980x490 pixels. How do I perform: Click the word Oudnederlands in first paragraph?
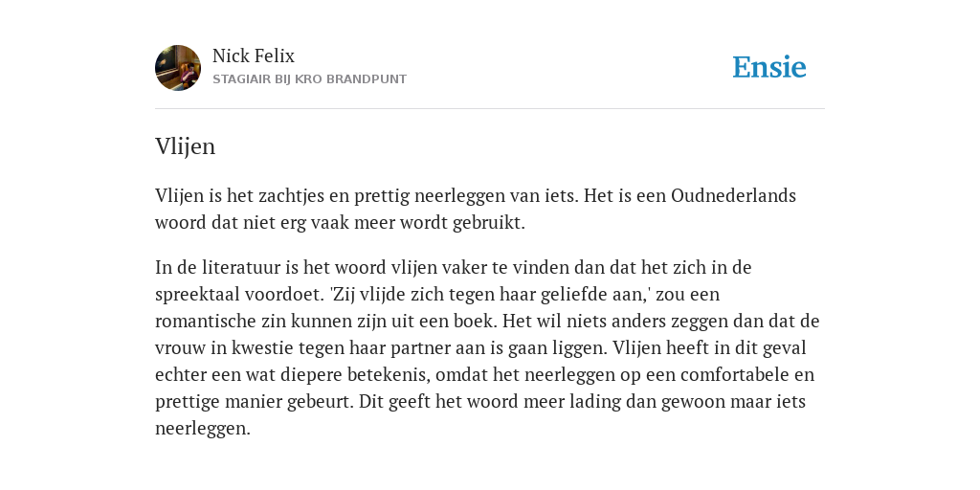tap(733, 195)
